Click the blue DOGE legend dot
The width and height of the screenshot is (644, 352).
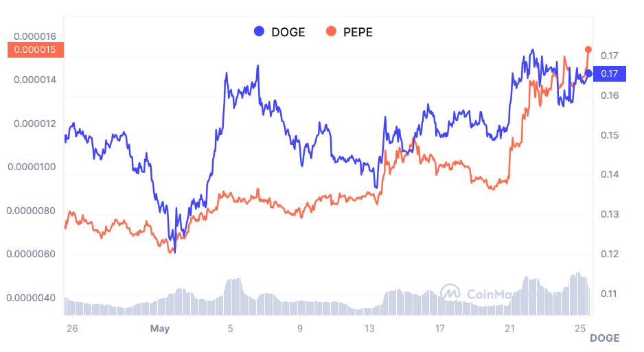tap(260, 32)
